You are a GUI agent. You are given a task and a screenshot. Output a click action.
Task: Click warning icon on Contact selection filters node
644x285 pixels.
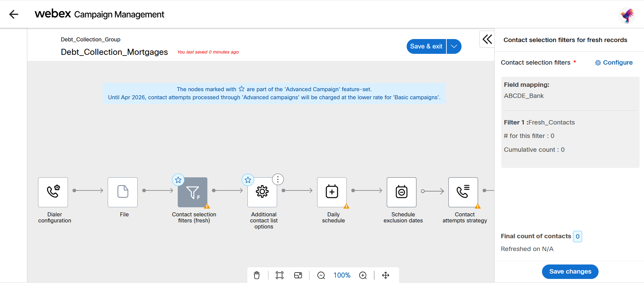[207, 206]
